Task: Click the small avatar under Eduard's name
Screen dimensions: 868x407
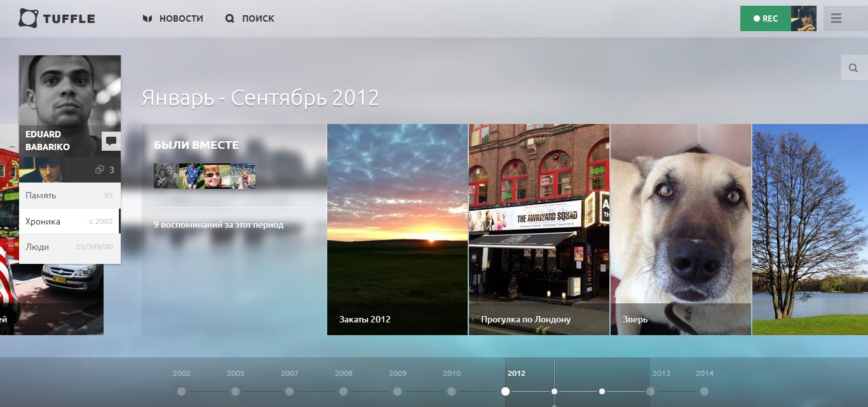Action: pos(43,170)
